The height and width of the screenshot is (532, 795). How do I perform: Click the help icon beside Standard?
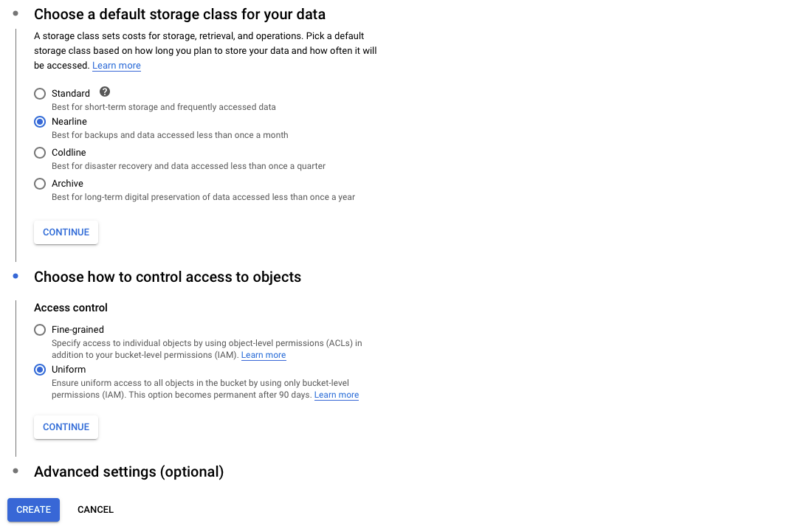point(105,92)
